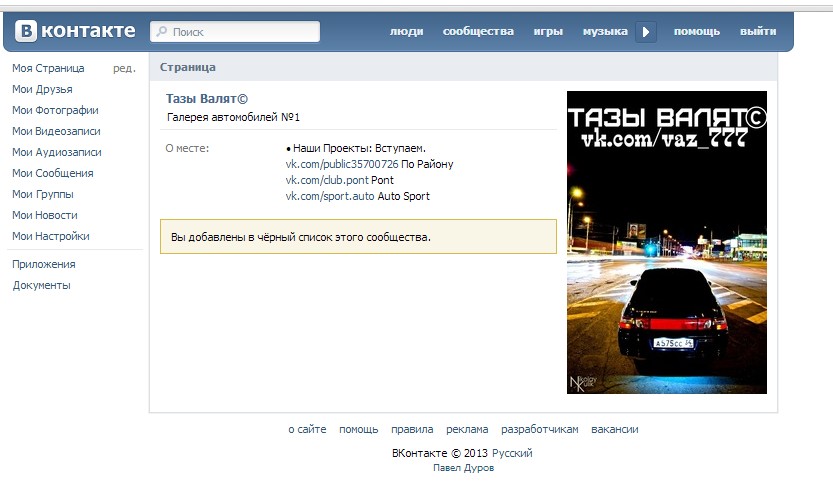The width and height of the screenshot is (833, 495).
Task: Click the Галерея автомобилей №1 subtitle
Action: click(x=233, y=117)
